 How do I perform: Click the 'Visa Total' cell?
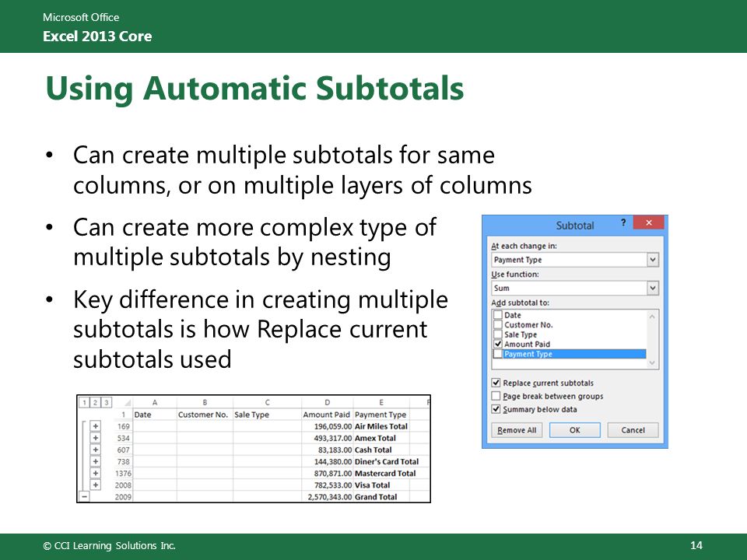point(381,485)
